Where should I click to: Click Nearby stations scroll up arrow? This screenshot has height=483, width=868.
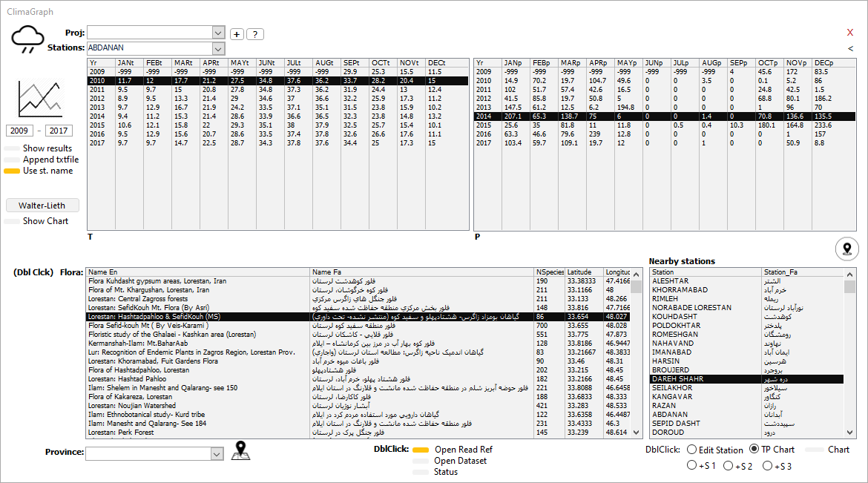[849, 275]
